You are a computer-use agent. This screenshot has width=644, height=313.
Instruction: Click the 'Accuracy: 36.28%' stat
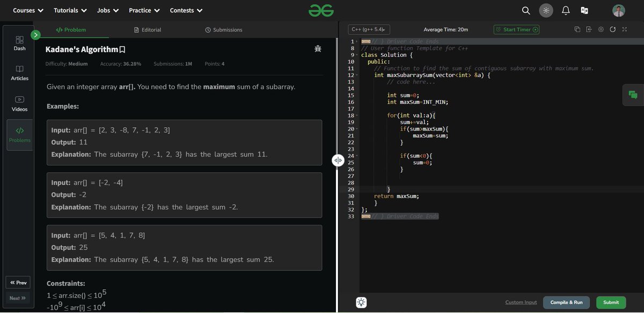pos(121,64)
